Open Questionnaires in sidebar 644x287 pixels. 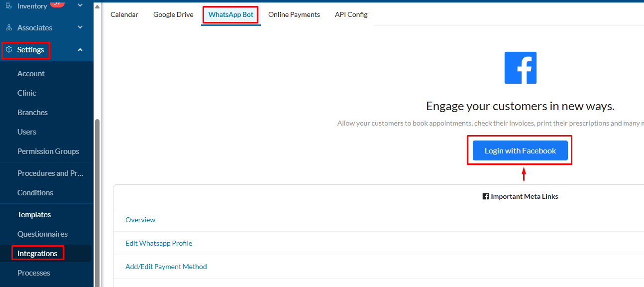click(42, 234)
